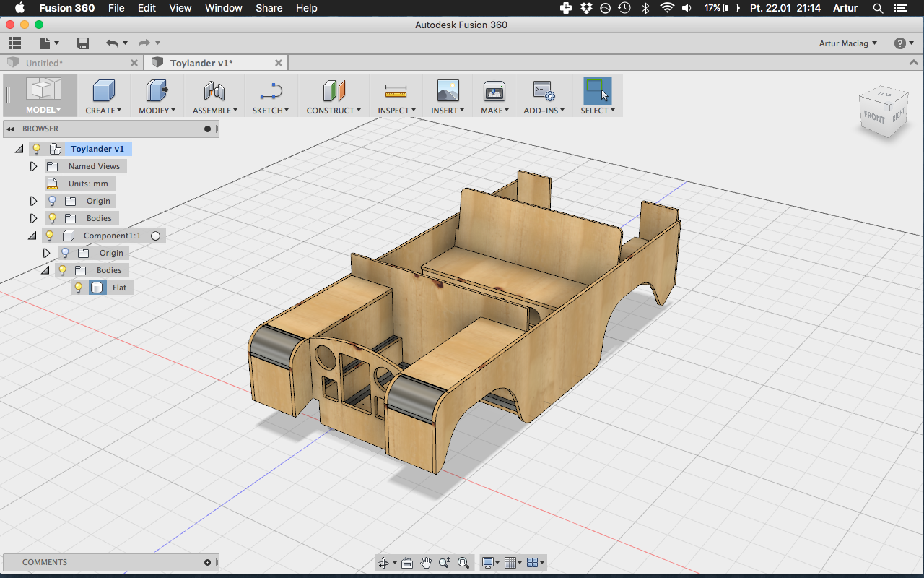
Task: Select the Pan tool in bottom toolbar
Action: (426, 562)
